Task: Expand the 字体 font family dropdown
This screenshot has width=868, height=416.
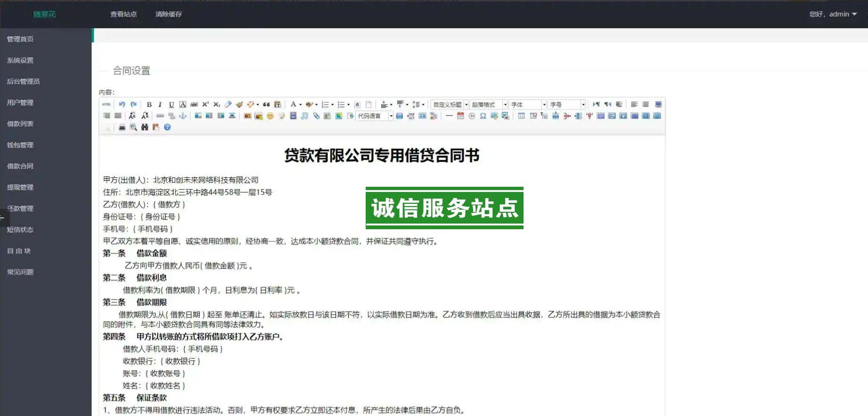Action: (528, 105)
